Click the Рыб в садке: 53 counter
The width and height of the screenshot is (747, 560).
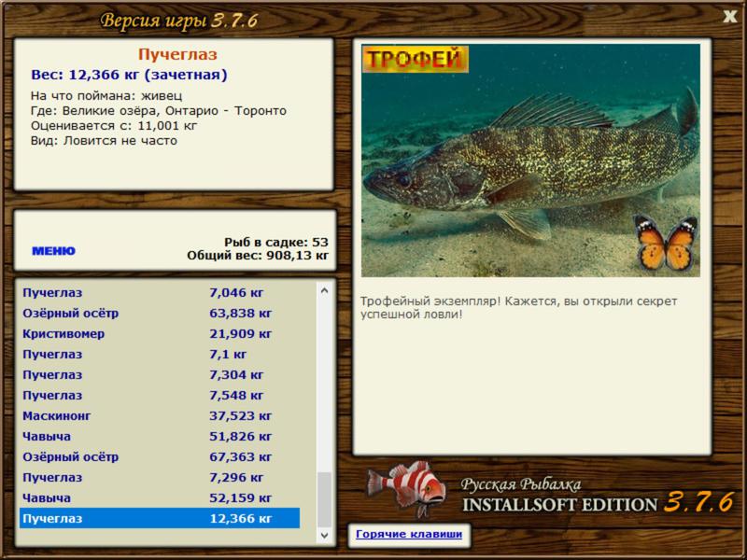click(276, 242)
